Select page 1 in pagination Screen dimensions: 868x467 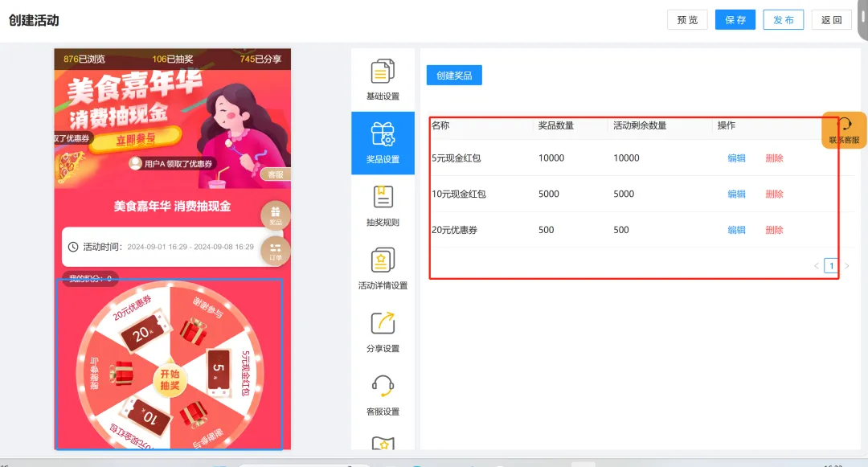pos(831,266)
